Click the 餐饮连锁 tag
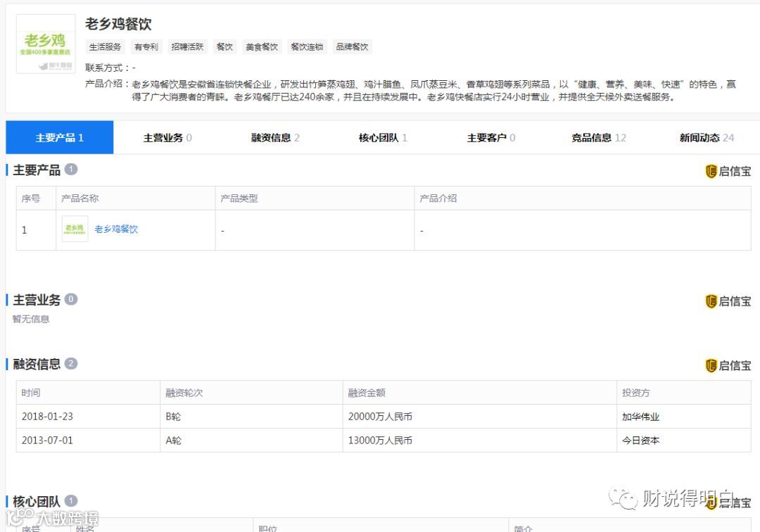Screen dimensions: 760x532 (307, 47)
